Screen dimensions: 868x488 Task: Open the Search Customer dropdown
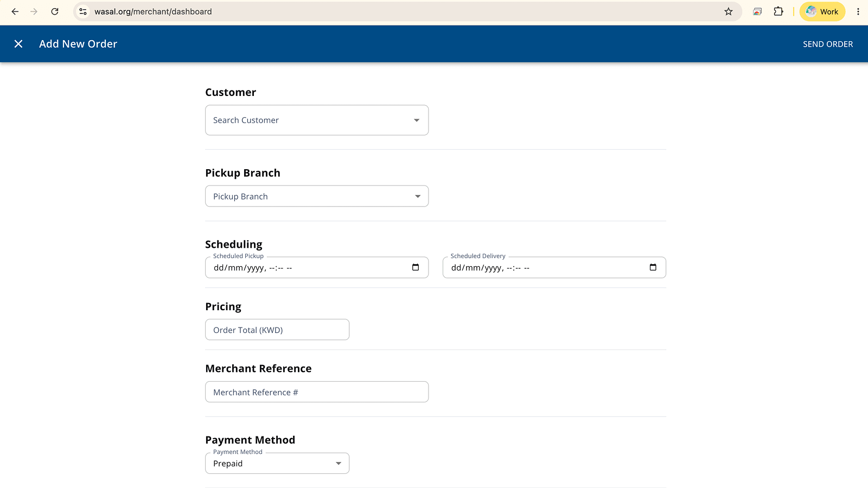tap(317, 120)
